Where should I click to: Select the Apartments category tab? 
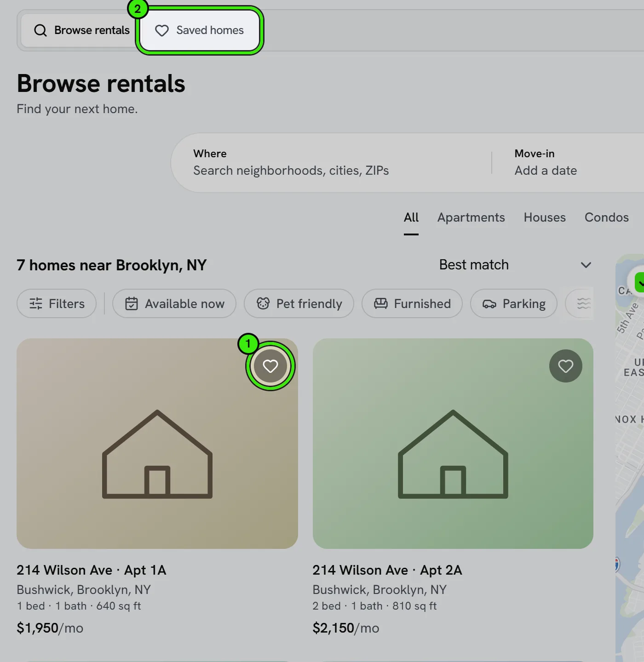point(471,217)
